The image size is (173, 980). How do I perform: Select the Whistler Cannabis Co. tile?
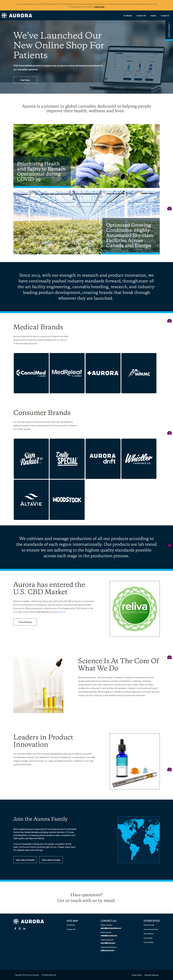coord(139,459)
